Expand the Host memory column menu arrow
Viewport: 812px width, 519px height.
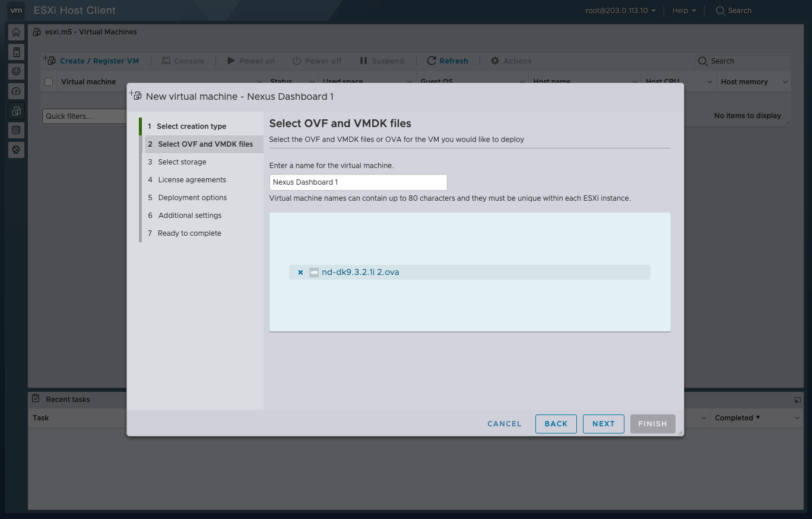click(785, 82)
